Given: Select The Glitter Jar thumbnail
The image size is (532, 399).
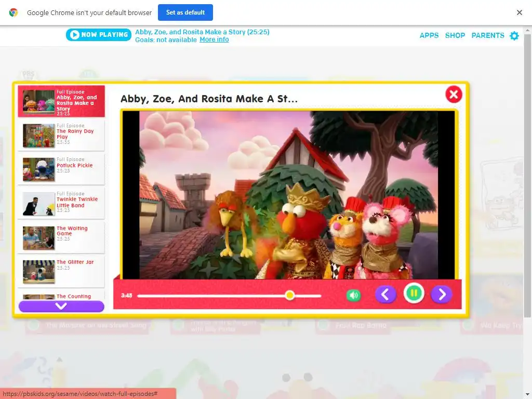Looking at the screenshot, I should coord(38,272).
